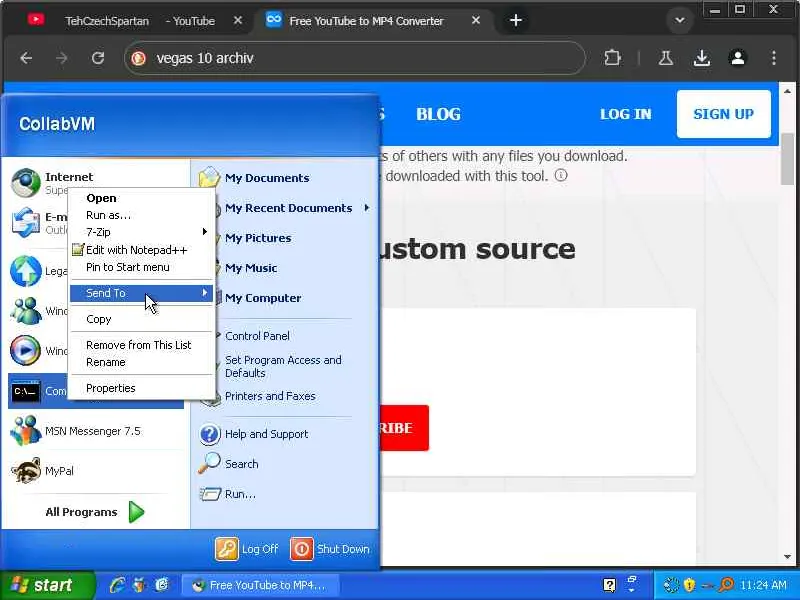Open a new browser tab
This screenshot has height=600, width=800.
coord(516,20)
